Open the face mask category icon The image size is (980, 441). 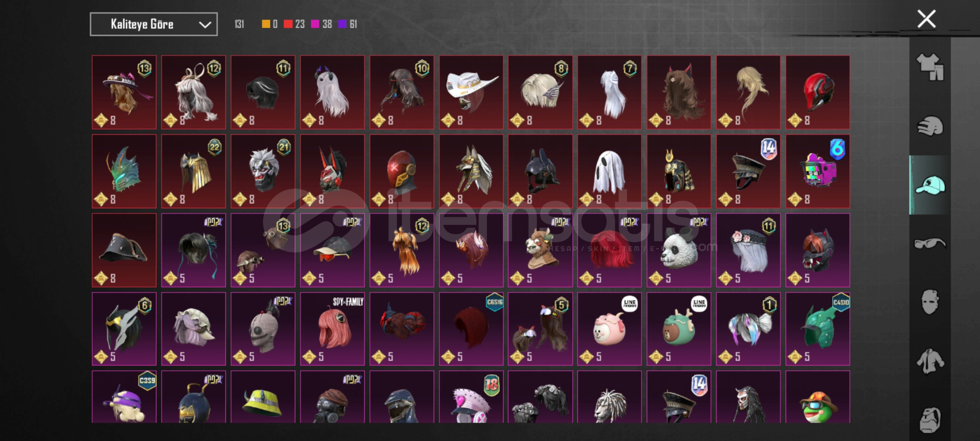click(930, 302)
